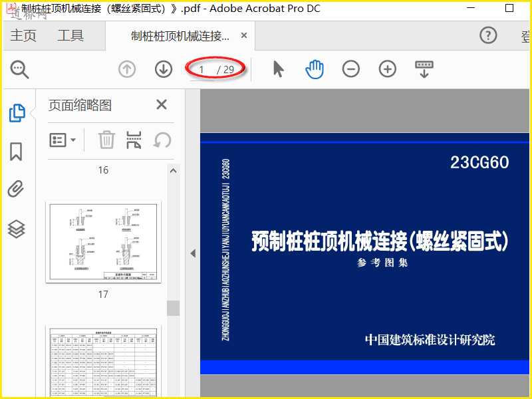
Task: Click the page label 16
Action: [103, 170]
